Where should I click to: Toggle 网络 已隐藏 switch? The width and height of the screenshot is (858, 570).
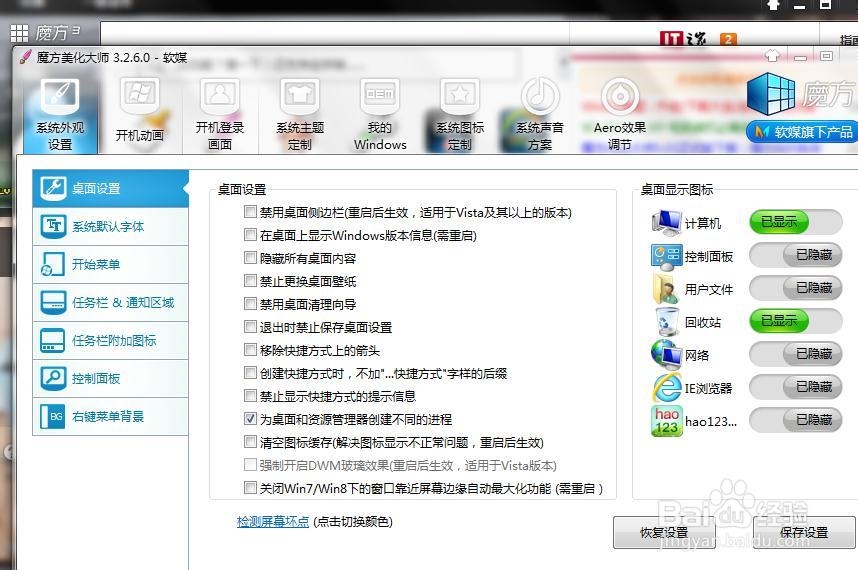(796, 354)
